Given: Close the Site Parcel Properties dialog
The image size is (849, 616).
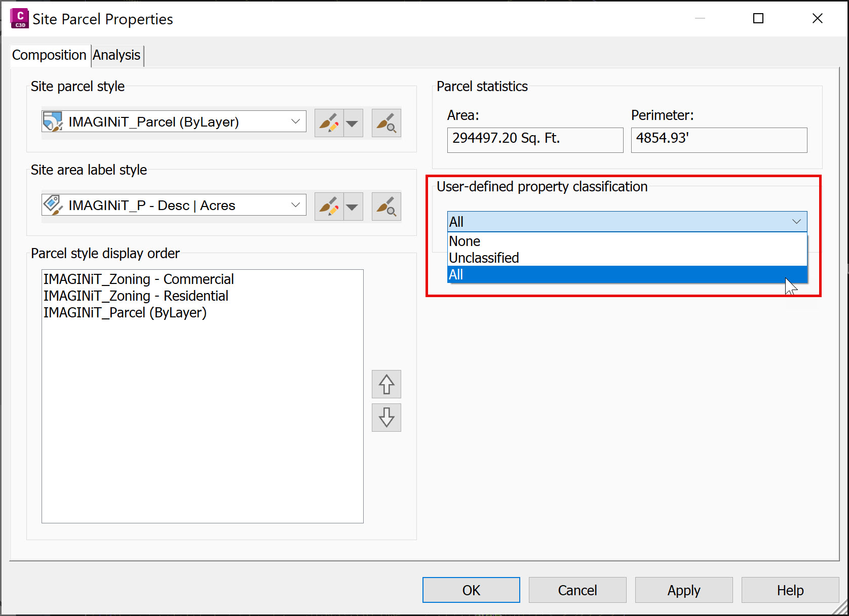Looking at the screenshot, I should (818, 19).
